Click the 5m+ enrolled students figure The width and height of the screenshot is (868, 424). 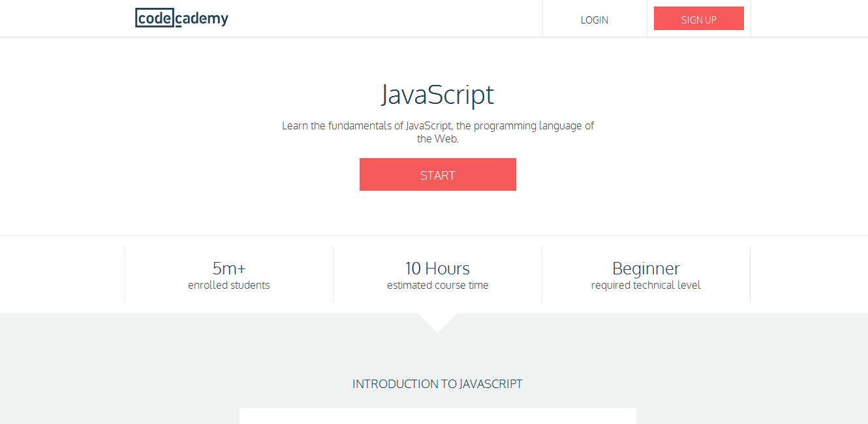pyautogui.click(x=229, y=269)
